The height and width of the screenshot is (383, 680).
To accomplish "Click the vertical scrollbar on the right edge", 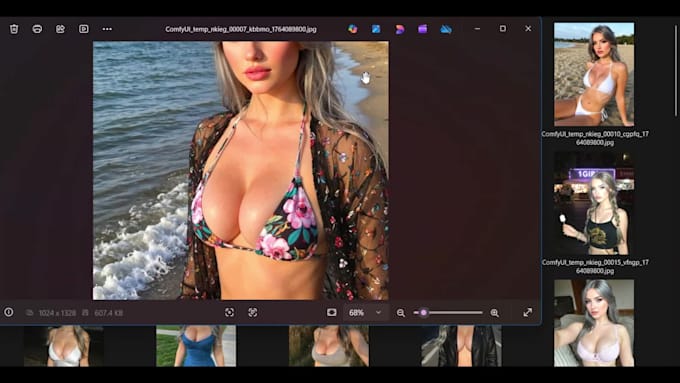I will [676, 70].
